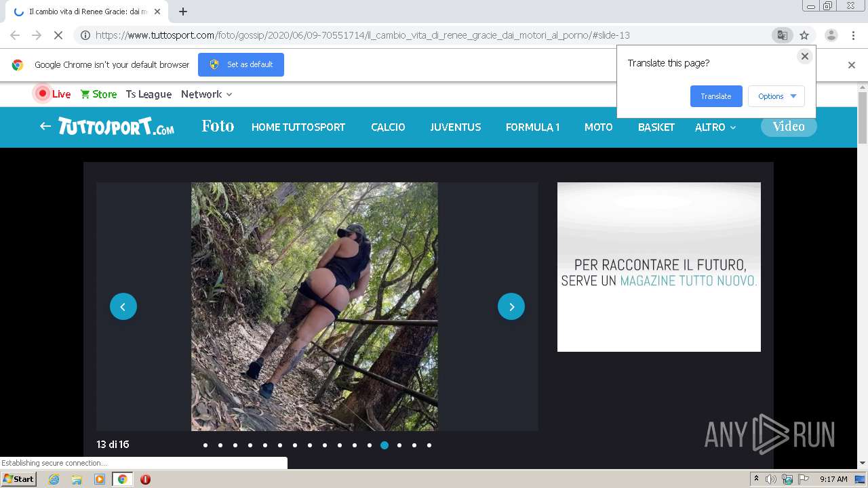The height and width of the screenshot is (488, 868).
Task: Click the Translate button
Action: click(716, 96)
